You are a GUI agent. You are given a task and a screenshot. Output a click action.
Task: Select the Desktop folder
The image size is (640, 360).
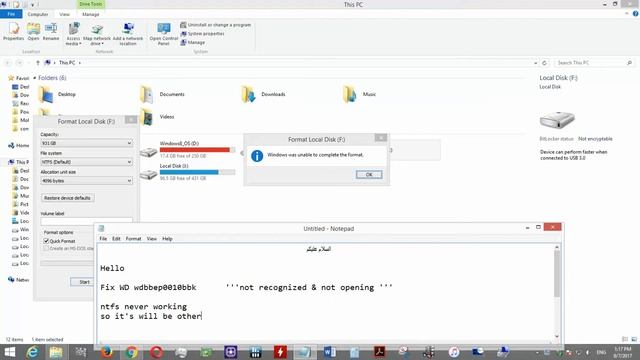point(58,94)
